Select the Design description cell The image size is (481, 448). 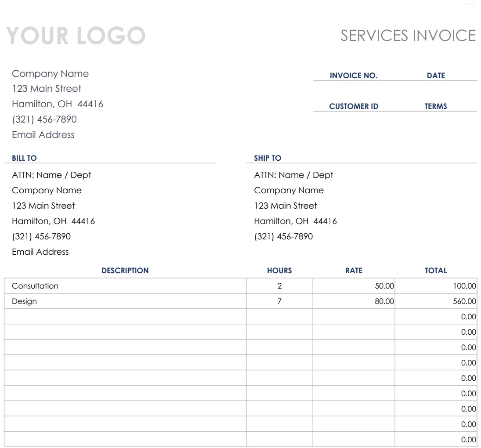pos(125,301)
